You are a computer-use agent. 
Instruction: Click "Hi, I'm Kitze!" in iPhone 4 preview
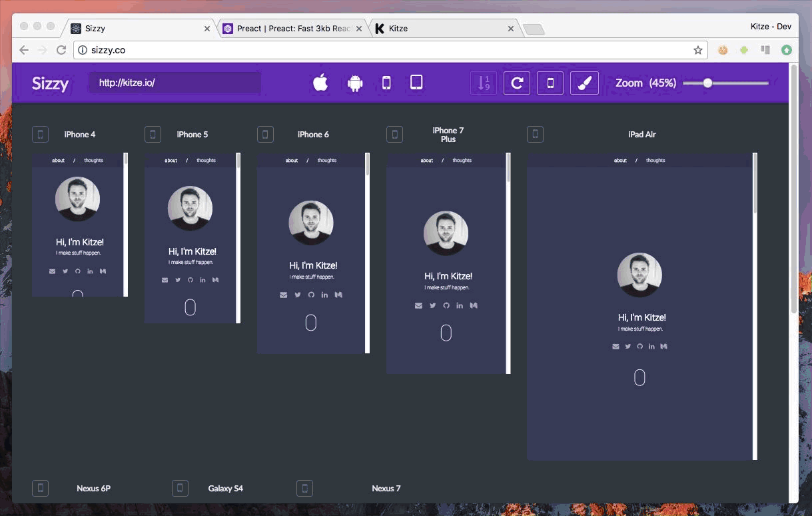coord(79,242)
